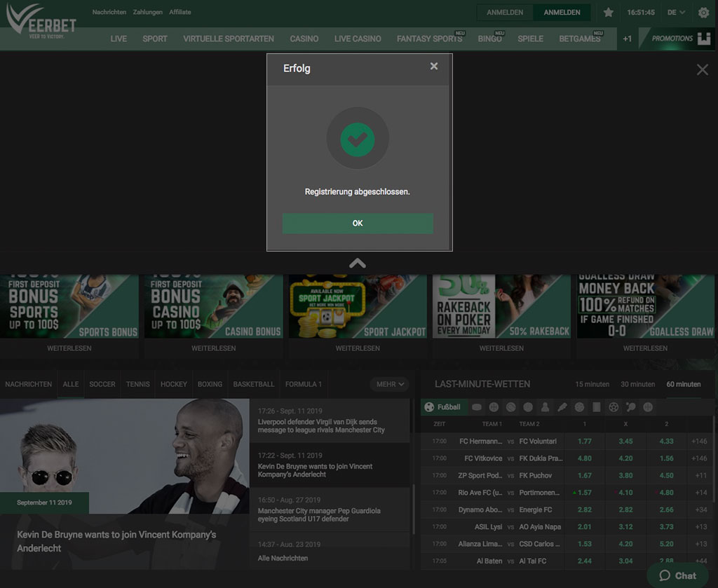The height and width of the screenshot is (588, 718).
Task: Expand +13 markets for ASIL Lysi match
Action: coord(700,527)
